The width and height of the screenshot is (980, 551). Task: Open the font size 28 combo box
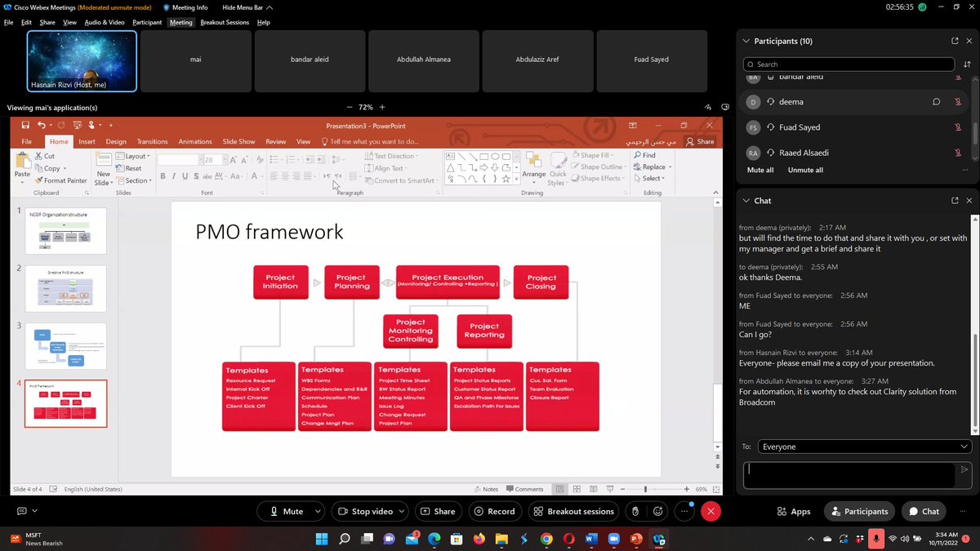[214, 160]
